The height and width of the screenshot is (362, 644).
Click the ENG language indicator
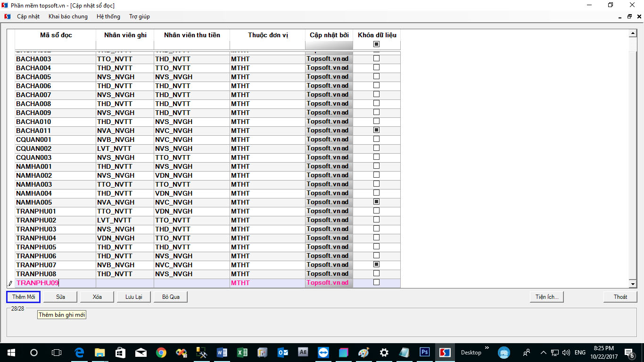pos(580,352)
